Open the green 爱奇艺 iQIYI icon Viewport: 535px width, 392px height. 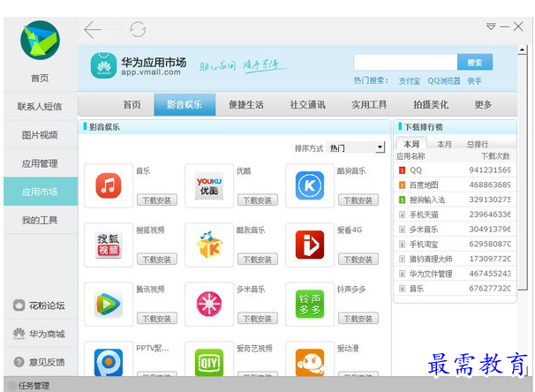[209, 362]
